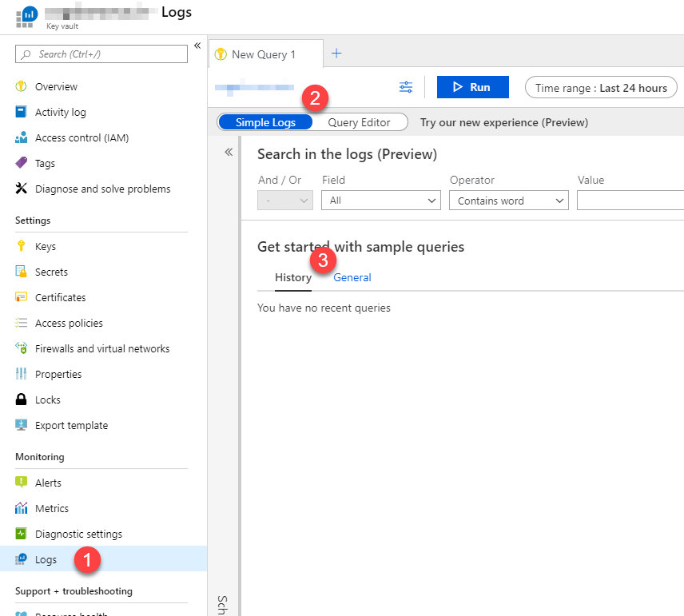
Task: Change the Time range Last 24 hours
Action: (601, 88)
